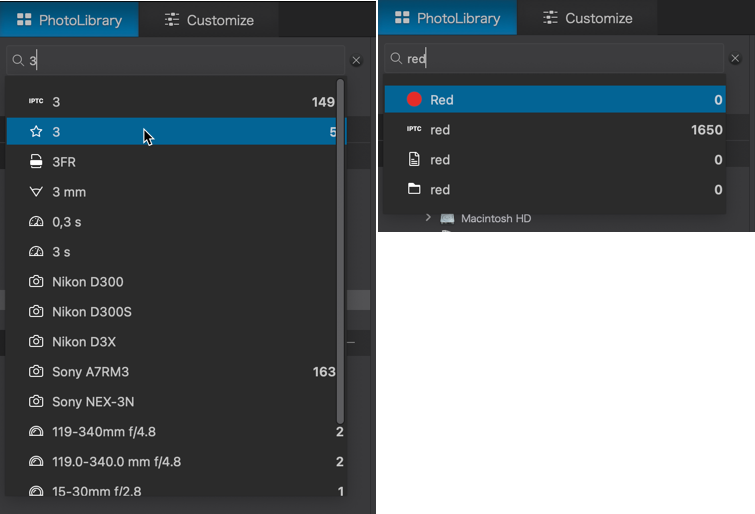755x514 pixels.
Task: Click the search field showing 3
Action: point(176,60)
